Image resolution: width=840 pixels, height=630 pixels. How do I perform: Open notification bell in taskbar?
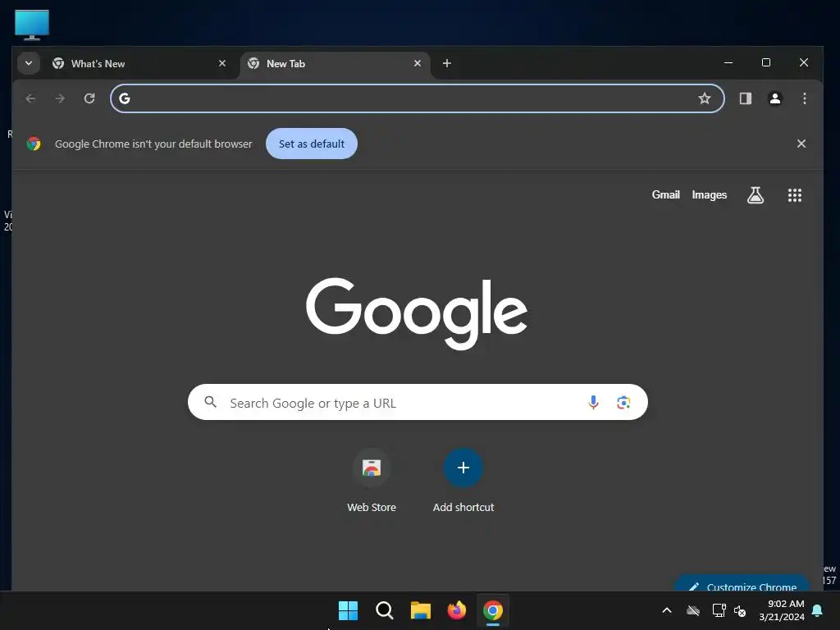pos(818,610)
